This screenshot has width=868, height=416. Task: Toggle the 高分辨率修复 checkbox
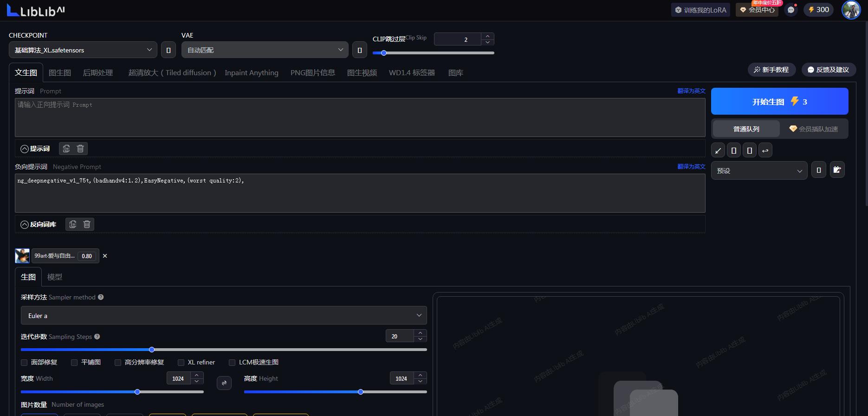click(118, 362)
